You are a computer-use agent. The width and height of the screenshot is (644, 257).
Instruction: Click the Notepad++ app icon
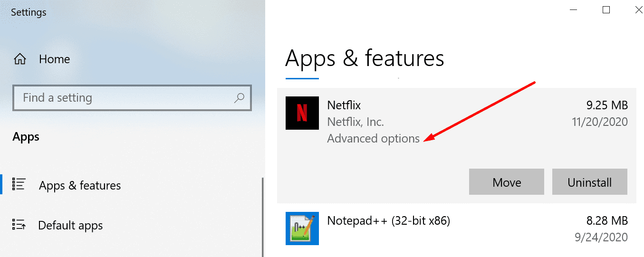click(x=302, y=228)
